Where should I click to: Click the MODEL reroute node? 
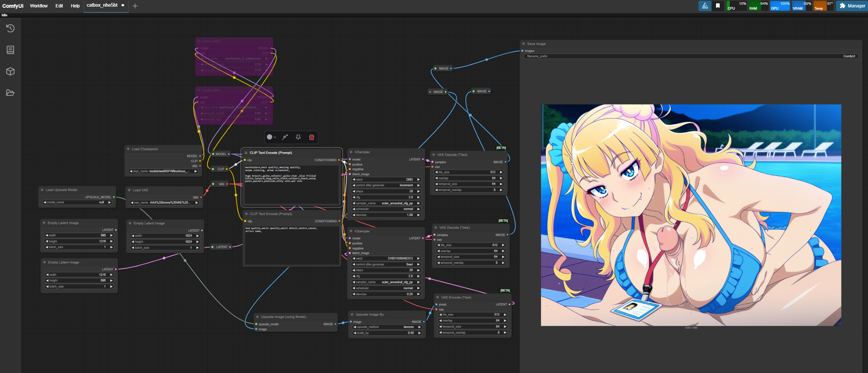tap(221, 154)
